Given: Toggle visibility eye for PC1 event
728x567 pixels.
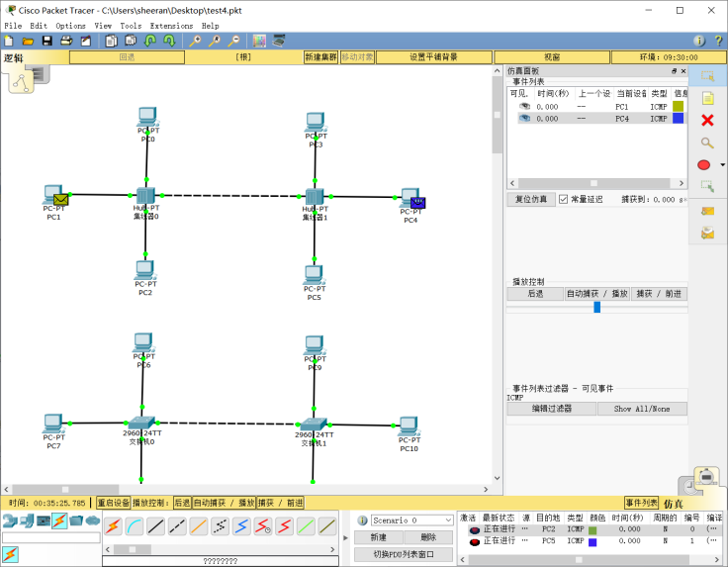Looking at the screenshot, I should [524, 106].
